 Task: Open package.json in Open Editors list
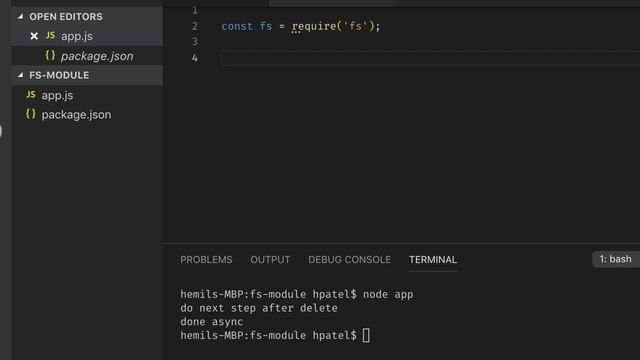pos(97,56)
